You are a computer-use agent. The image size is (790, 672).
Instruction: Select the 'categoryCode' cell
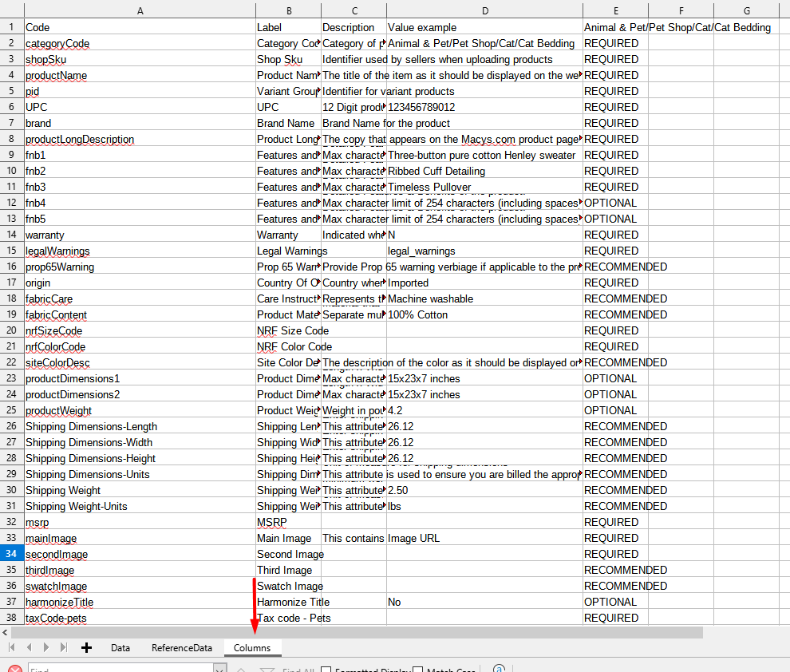point(140,43)
